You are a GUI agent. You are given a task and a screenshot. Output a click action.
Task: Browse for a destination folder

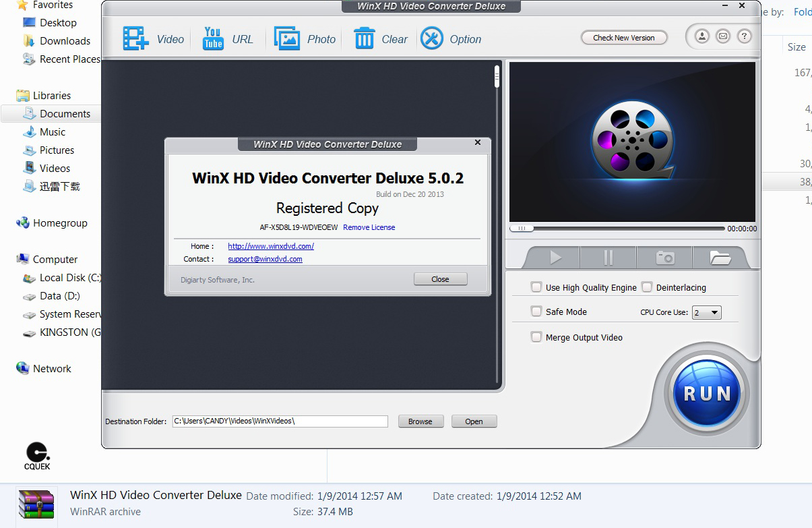click(x=420, y=421)
